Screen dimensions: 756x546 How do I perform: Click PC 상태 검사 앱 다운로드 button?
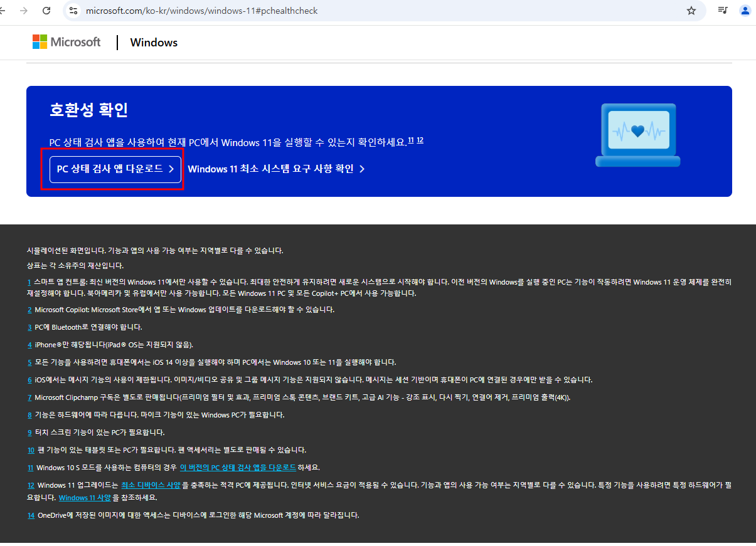115,169
